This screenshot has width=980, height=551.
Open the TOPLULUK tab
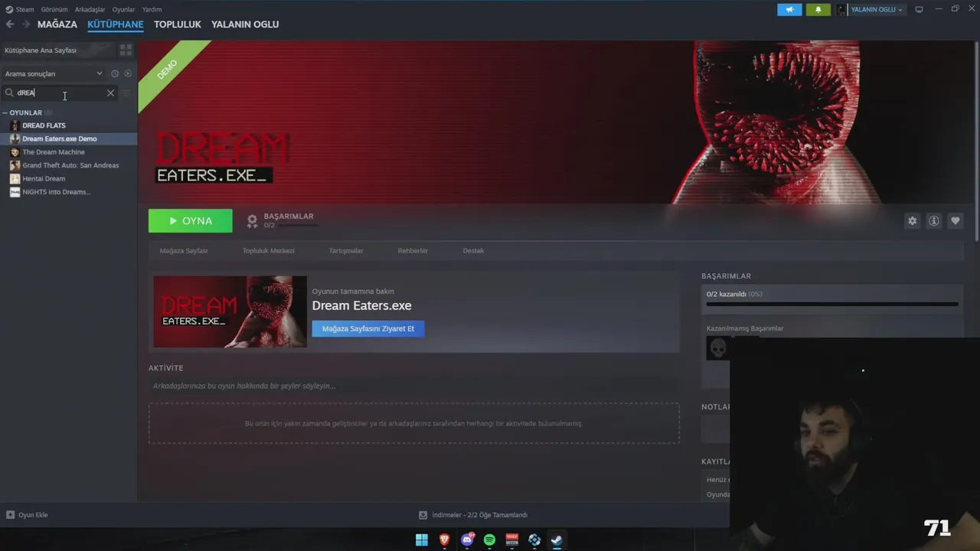pos(178,24)
